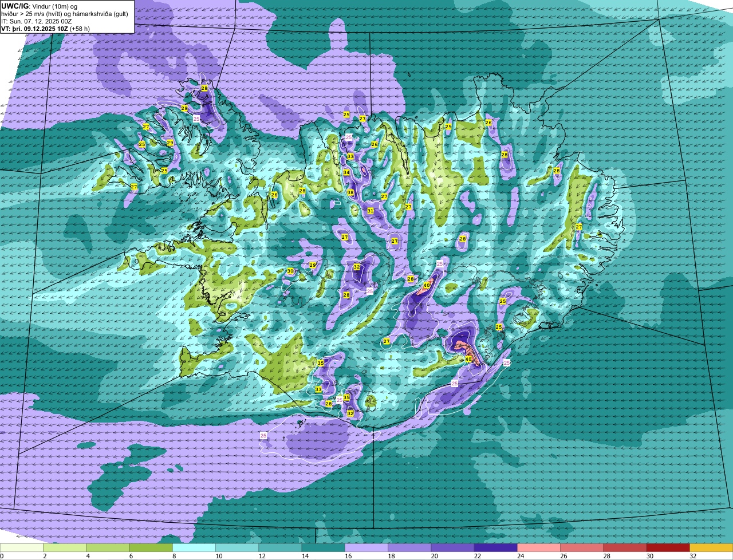733x560 pixels.
Task: Click the 2–4 m/s legend color swatch
Action: [65, 548]
